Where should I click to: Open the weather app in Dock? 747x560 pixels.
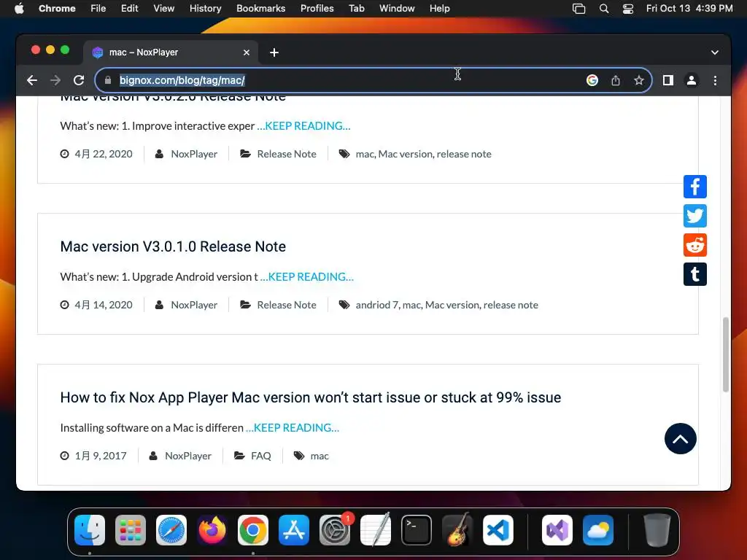point(598,530)
